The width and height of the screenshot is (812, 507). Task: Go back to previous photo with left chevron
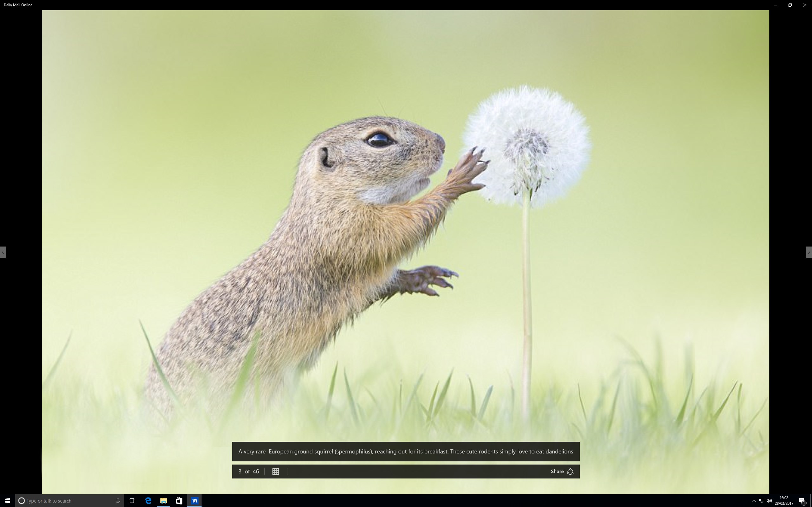point(3,252)
